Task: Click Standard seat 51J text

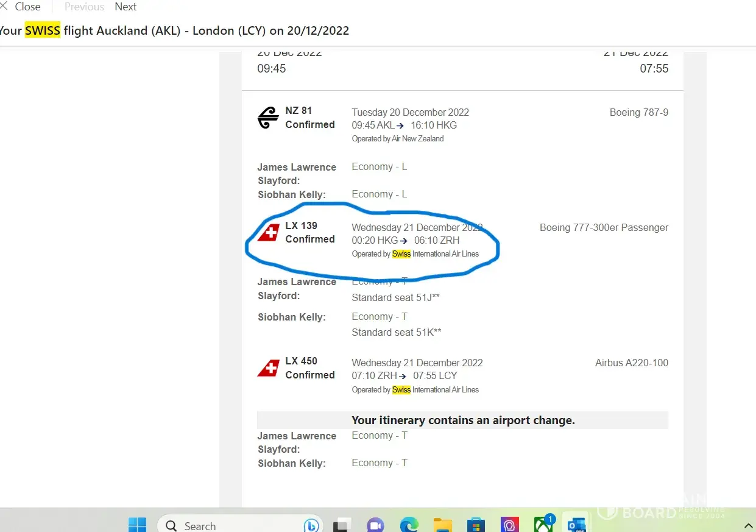Action: (396, 297)
